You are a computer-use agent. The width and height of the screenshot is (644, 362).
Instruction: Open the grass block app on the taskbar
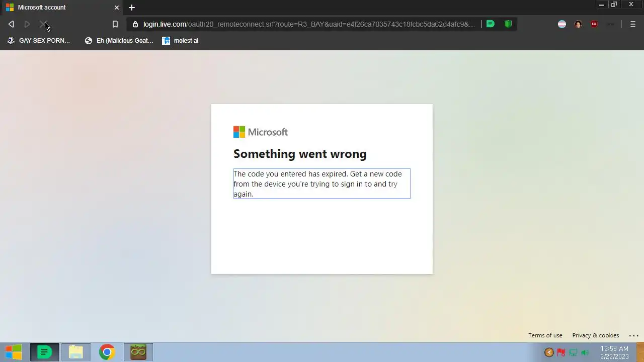coord(138,352)
